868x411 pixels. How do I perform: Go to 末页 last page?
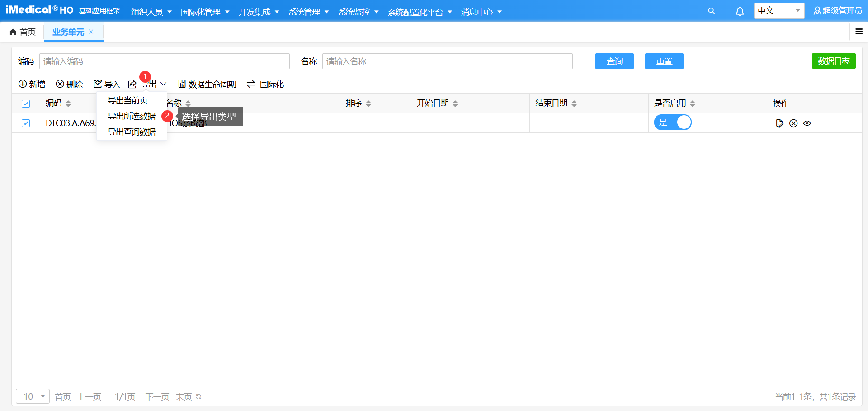pos(184,397)
